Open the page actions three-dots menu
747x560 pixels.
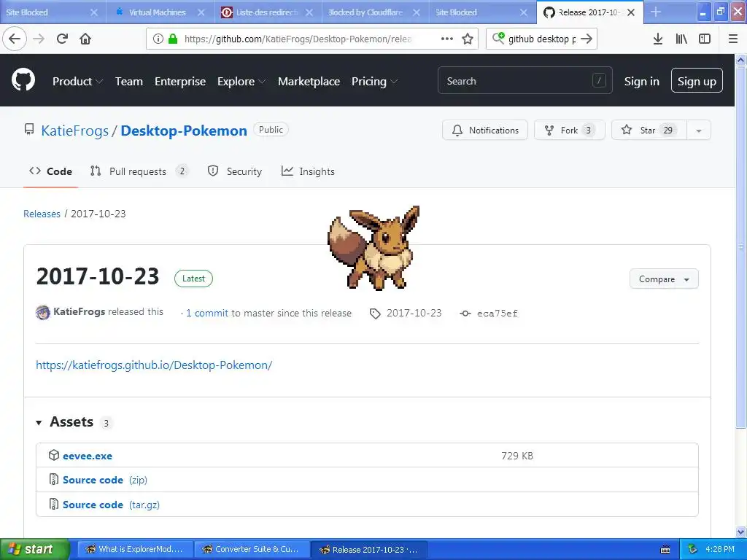tap(447, 39)
